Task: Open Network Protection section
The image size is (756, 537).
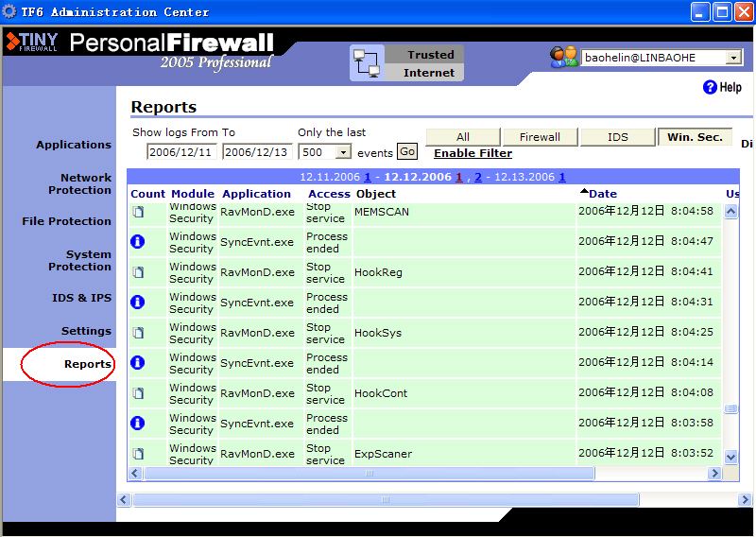Action: coord(79,183)
